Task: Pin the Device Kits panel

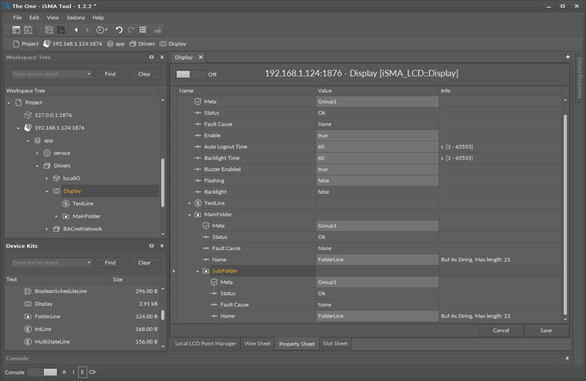Action: coord(162,246)
